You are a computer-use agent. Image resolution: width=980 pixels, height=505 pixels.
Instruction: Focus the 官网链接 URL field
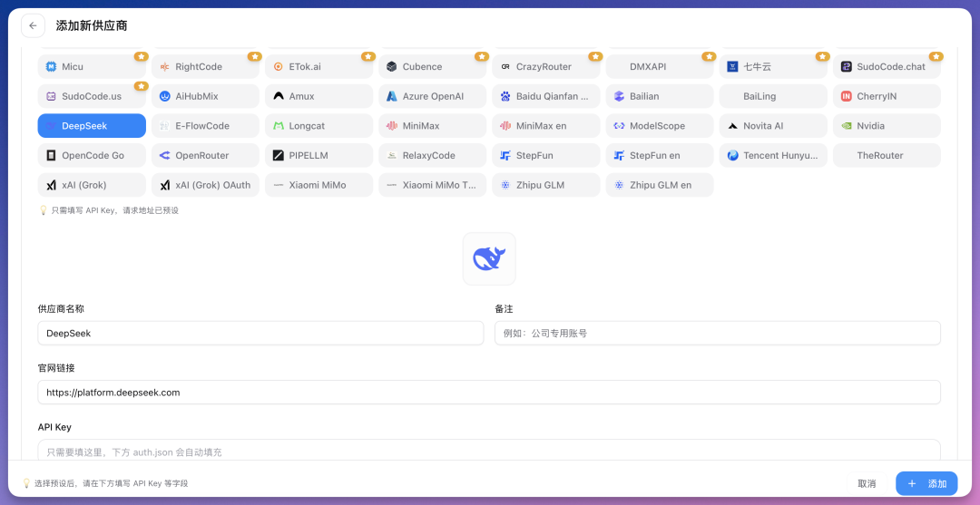[x=489, y=392]
